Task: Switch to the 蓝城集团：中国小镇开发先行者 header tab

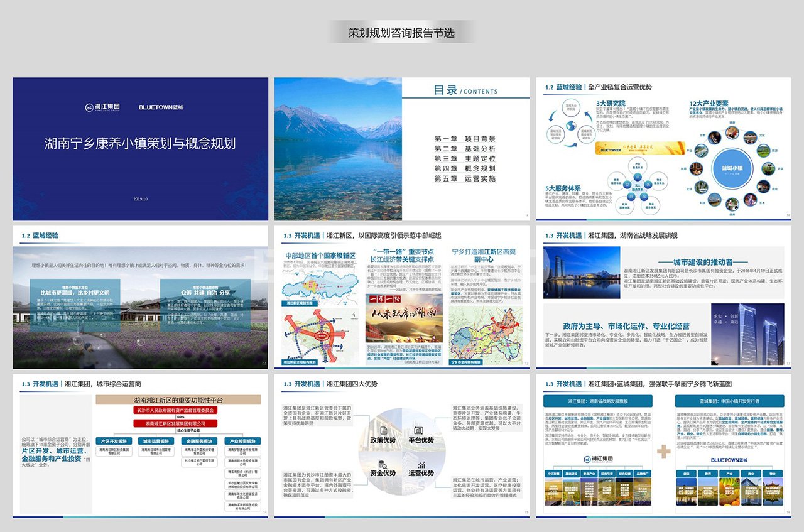Action: pyautogui.click(x=729, y=401)
